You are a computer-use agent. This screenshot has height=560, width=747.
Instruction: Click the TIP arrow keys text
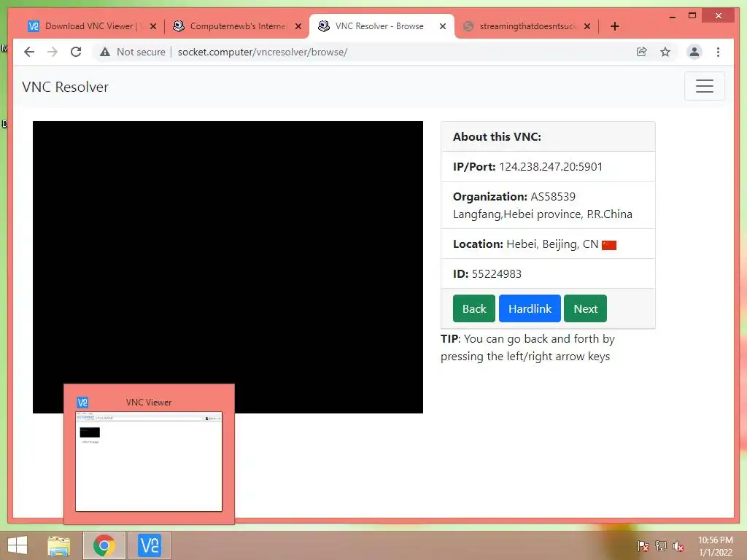click(528, 348)
